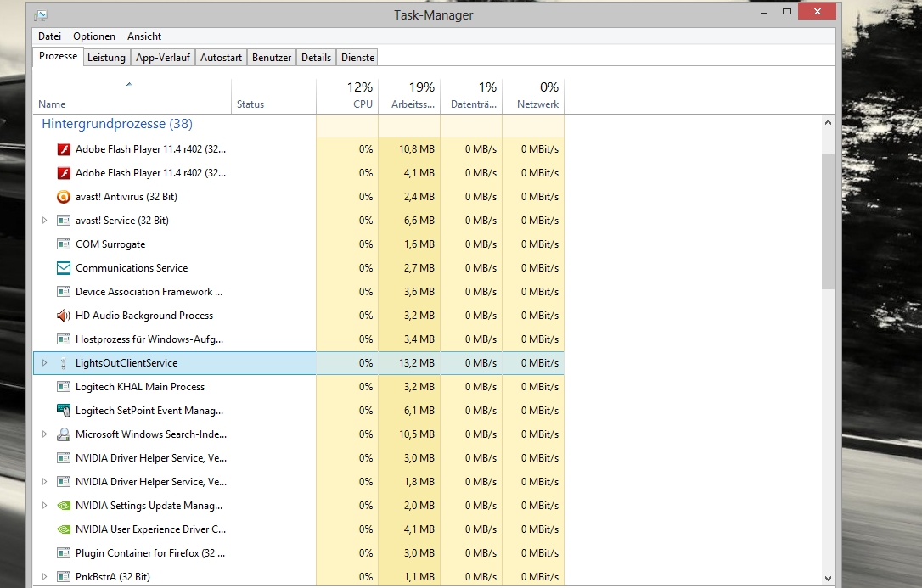Open the Benutzer tab
Viewport: 922px width, 588px height.
(x=272, y=58)
